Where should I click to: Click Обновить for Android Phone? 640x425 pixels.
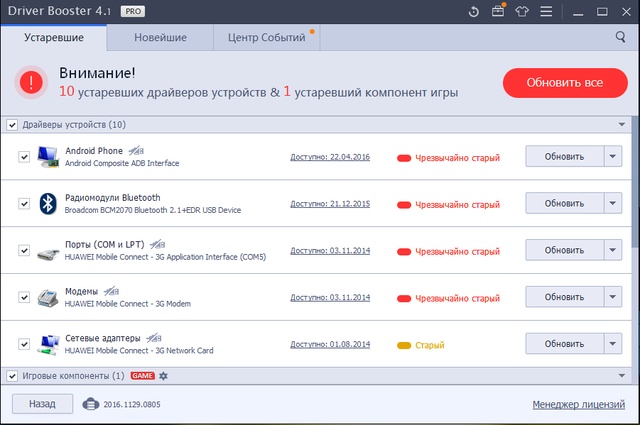pos(564,156)
